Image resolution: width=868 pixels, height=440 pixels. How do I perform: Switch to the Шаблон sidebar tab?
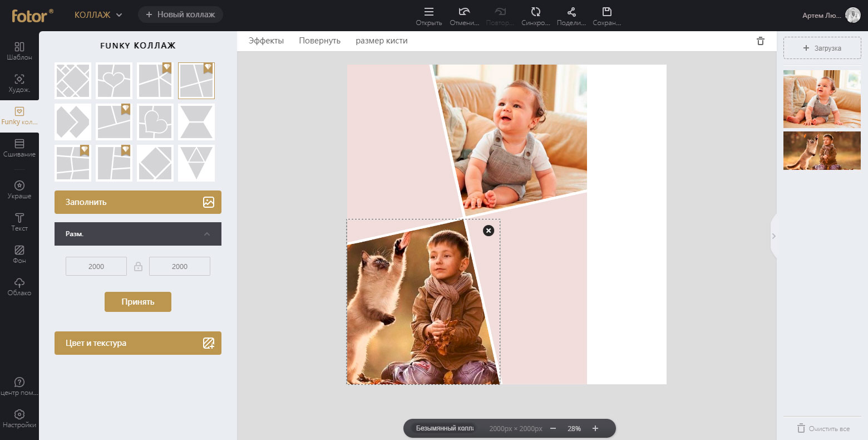19,51
